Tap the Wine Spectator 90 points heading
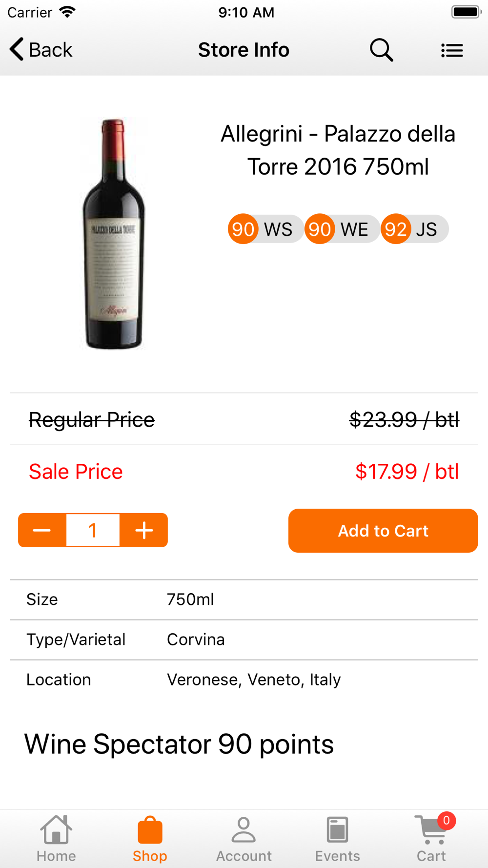 pos(179,744)
